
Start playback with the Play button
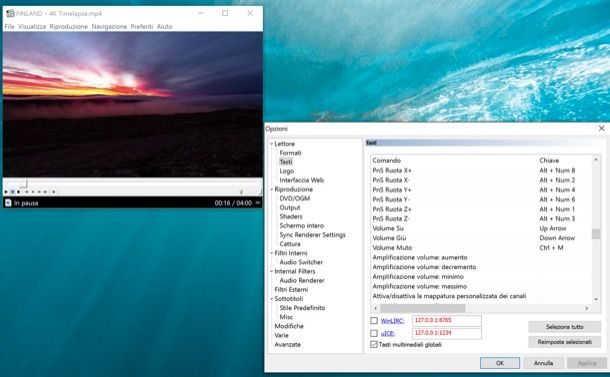point(6,192)
